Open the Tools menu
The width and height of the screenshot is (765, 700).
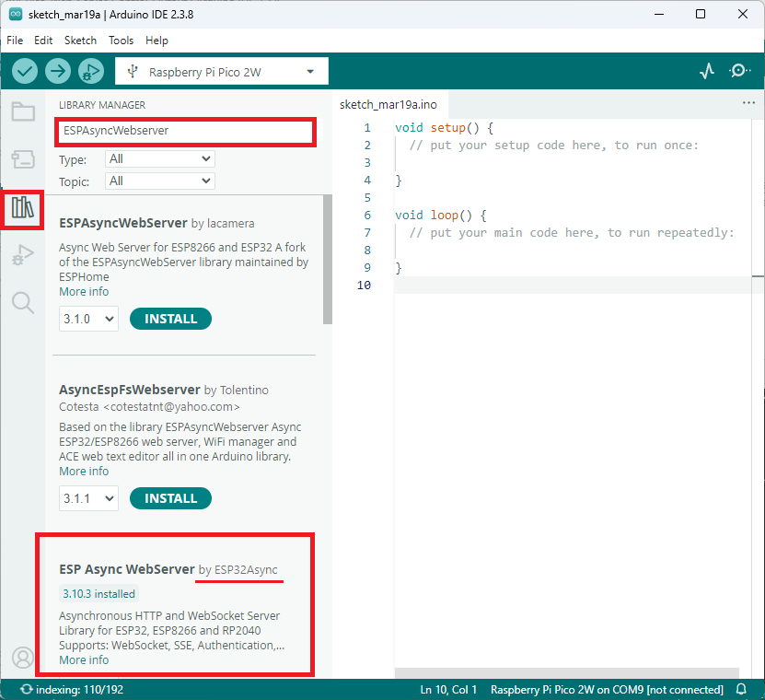(121, 41)
